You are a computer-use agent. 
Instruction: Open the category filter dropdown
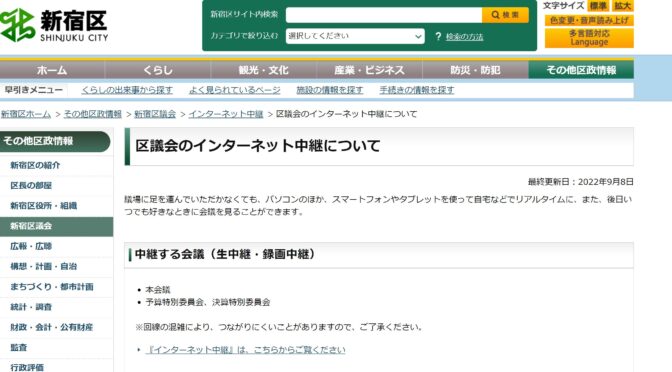pyautogui.click(x=355, y=36)
